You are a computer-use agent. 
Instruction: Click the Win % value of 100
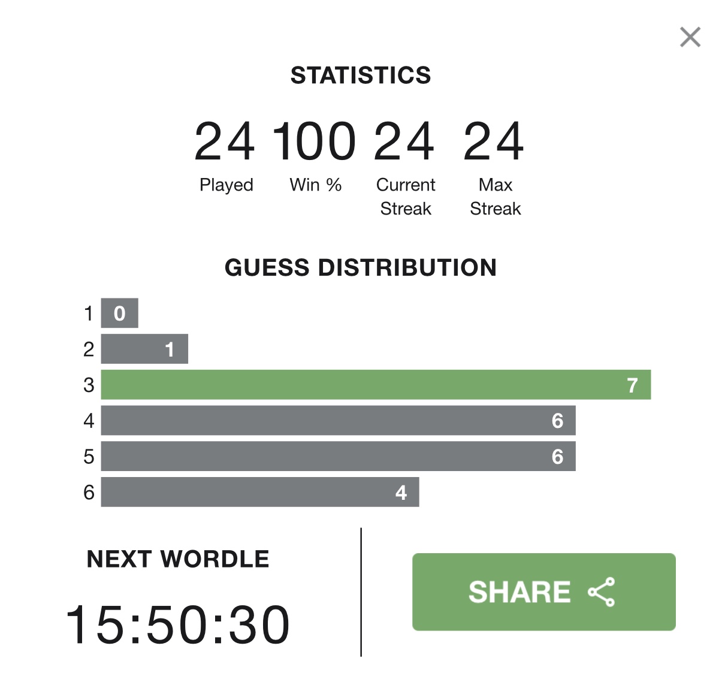click(315, 141)
